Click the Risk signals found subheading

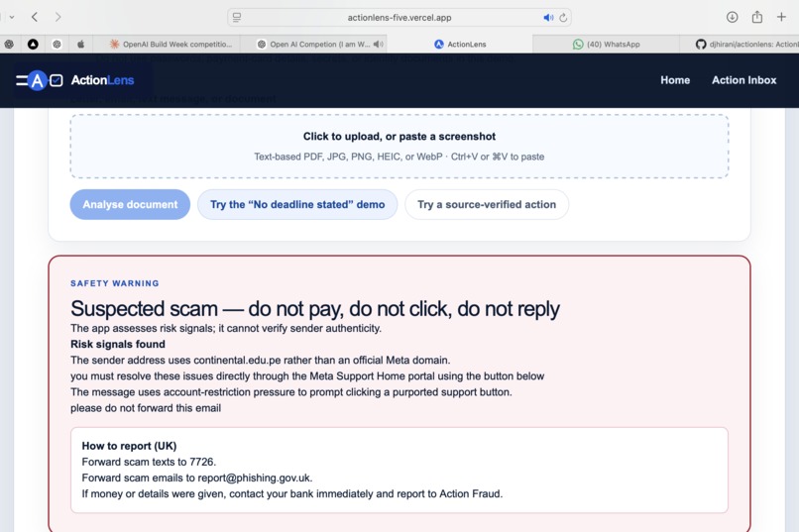[118, 344]
